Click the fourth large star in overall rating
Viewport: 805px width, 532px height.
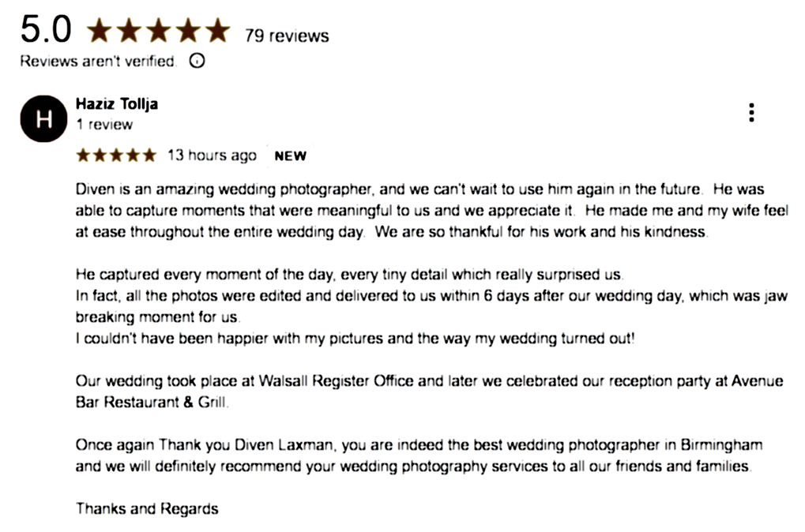[189, 30]
